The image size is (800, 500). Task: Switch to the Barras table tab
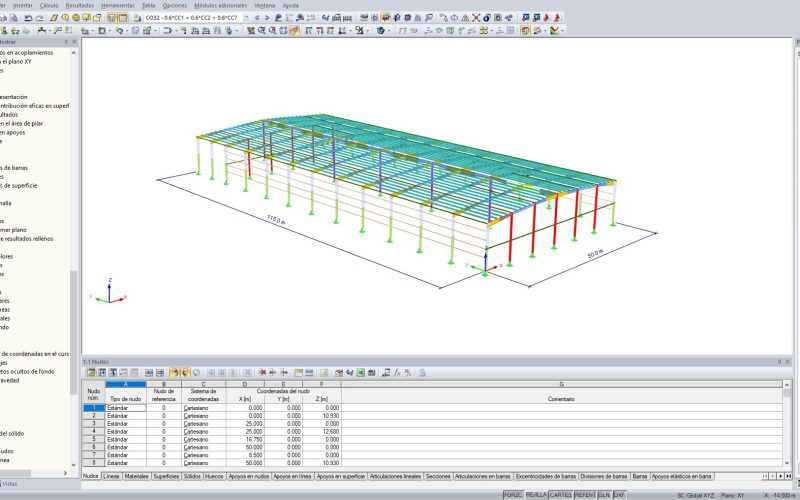[640, 476]
